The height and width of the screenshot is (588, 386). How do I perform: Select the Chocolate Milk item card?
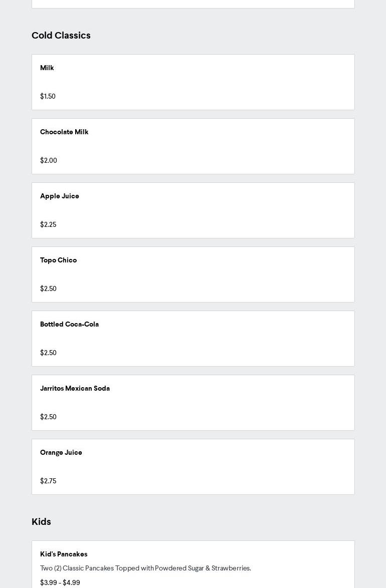point(193,146)
